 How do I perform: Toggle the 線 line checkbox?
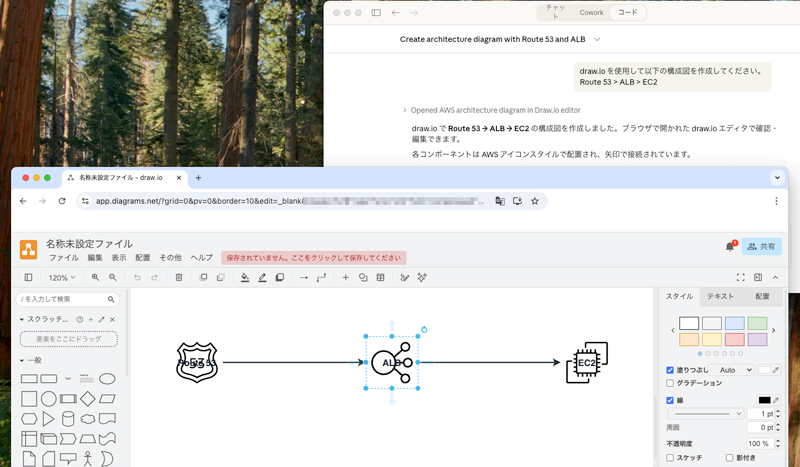(670, 400)
